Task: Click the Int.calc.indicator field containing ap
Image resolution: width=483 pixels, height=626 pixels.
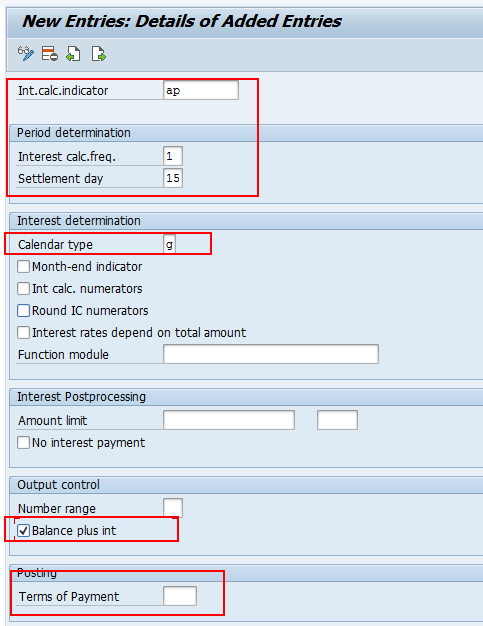Action: click(201, 90)
